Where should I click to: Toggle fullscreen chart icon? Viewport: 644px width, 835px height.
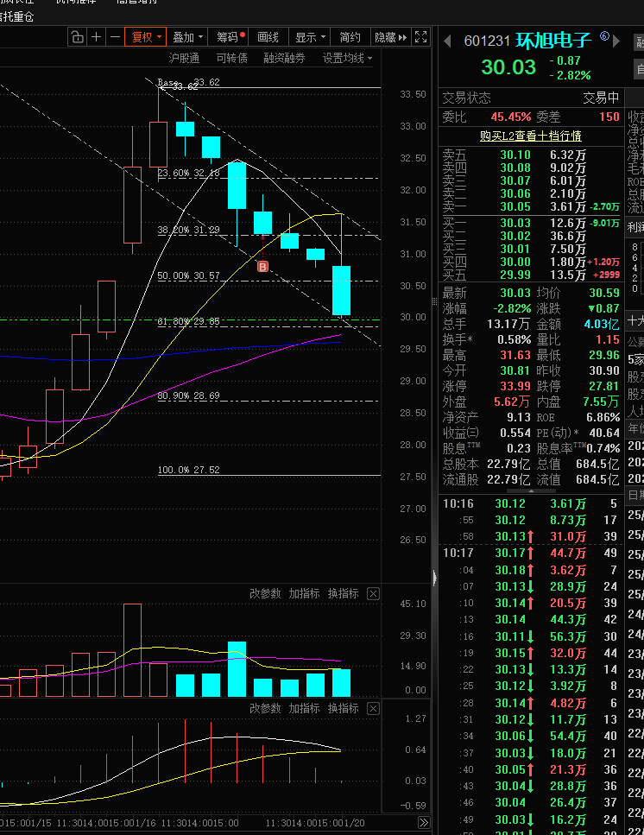421,37
